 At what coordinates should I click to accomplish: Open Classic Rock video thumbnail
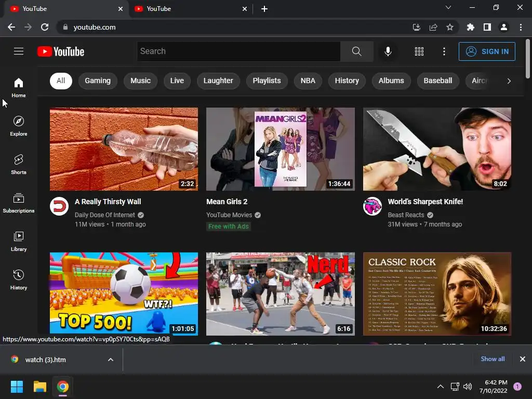437,294
